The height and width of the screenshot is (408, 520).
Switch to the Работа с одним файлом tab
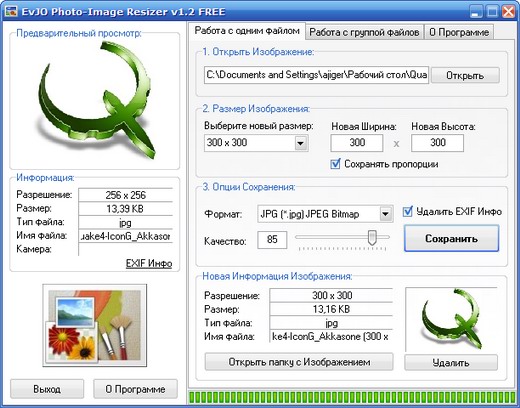(x=247, y=31)
